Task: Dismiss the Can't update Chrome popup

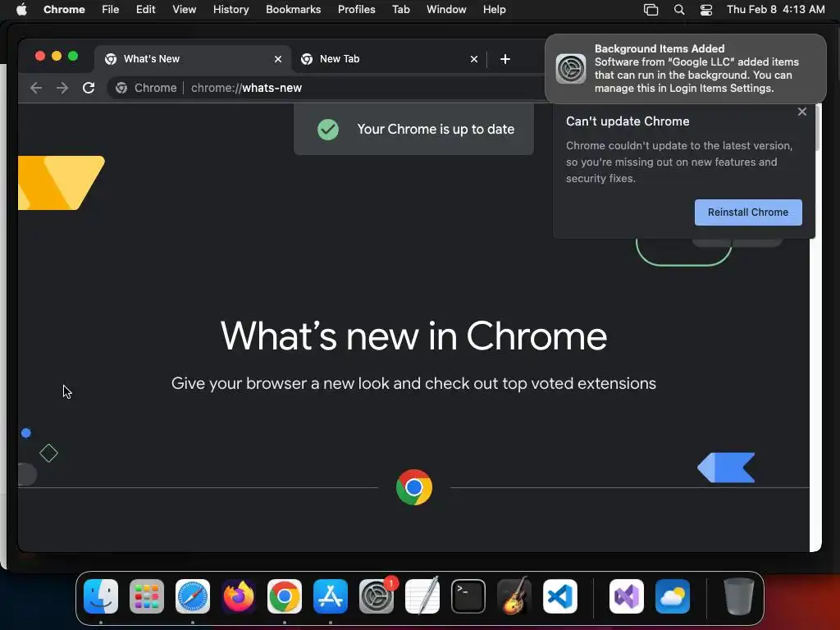Action: click(802, 112)
